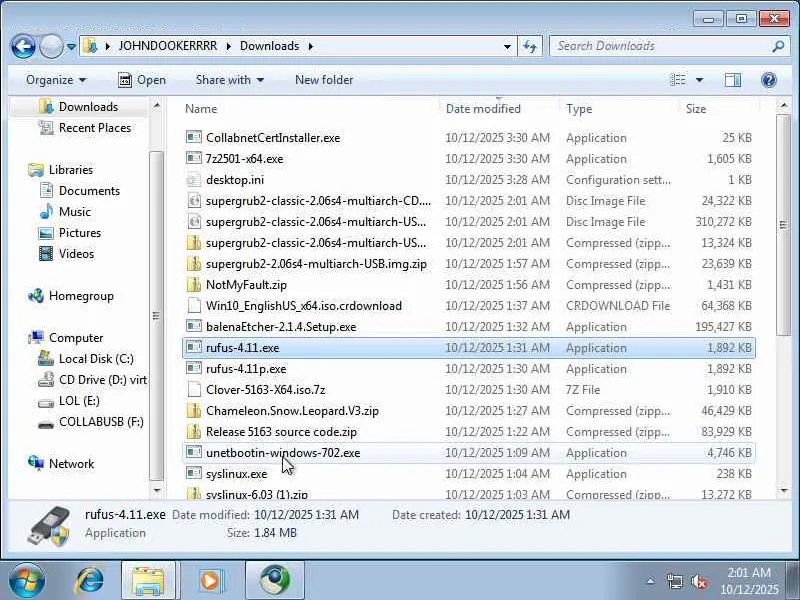This screenshot has width=800, height=600.
Task: Click navigation pane scrollbar up arrow
Action: [157, 106]
